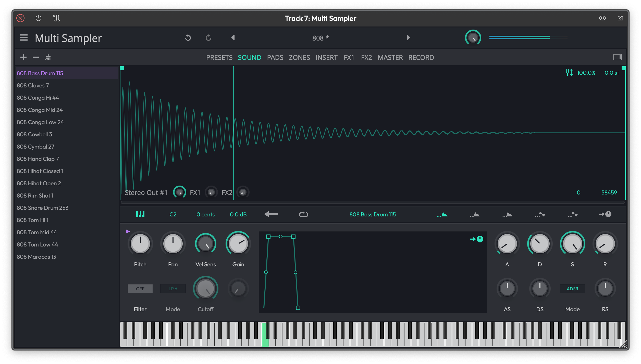Toggle the filter OFF button
Viewport: 641px width, 364px height.
coord(140,289)
